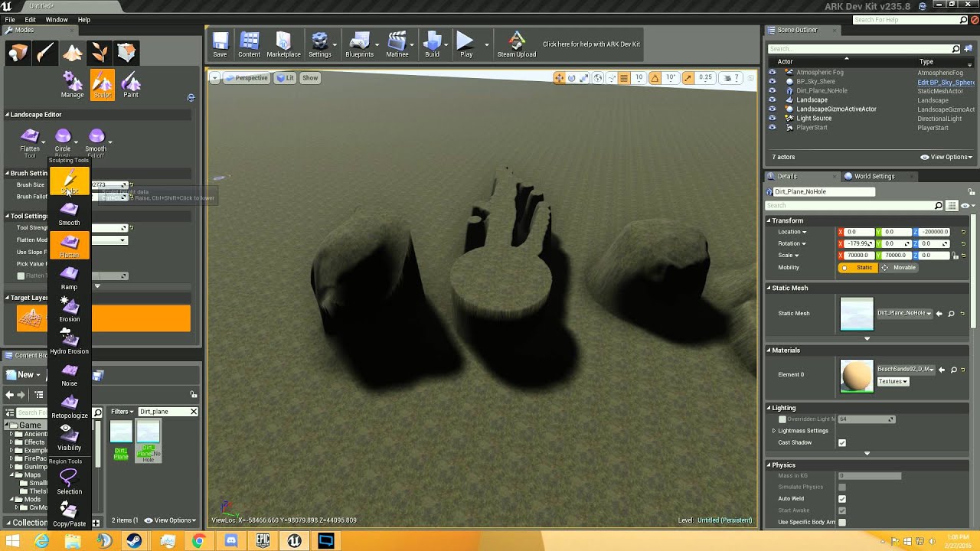The height and width of the screenshot is (551, 980).
Task: Click the Show viewport button
Action: 310,78
